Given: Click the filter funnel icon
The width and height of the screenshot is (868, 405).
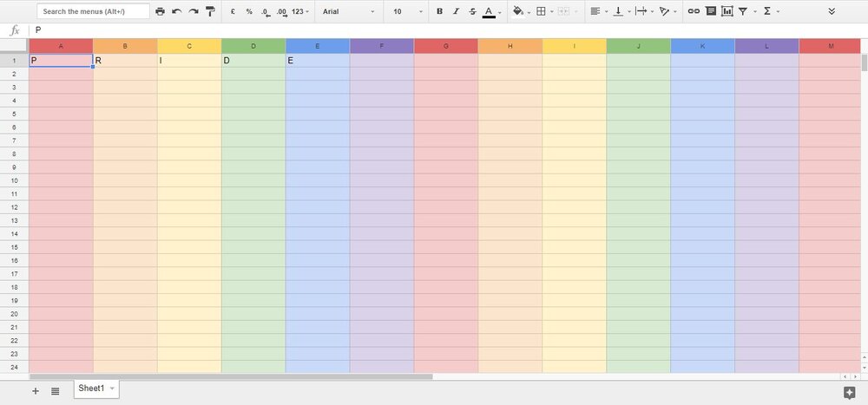Looking at the screenshot, I should point(743,11).
